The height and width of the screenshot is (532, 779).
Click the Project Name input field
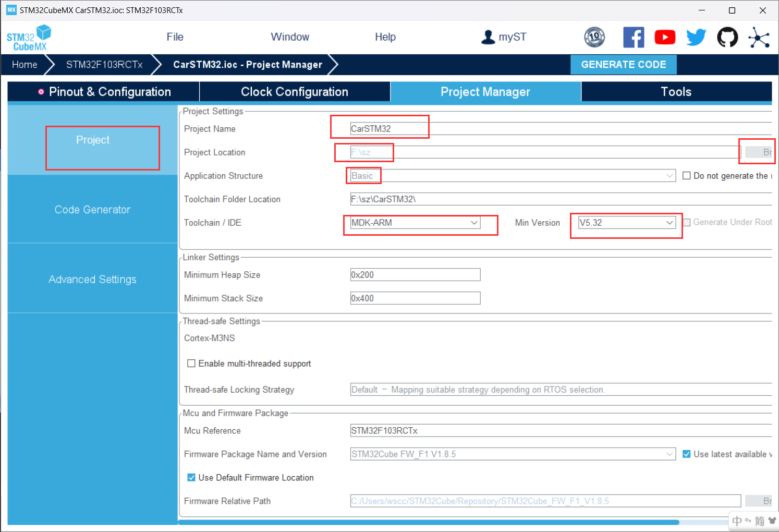(x=561, y=129)
